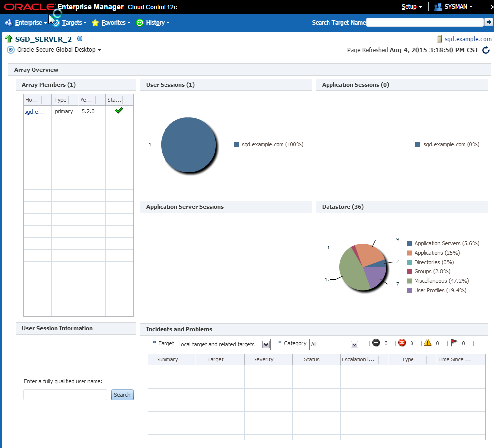Viewport: 494px width, 448px height.
Task: Click the critical incidents red X icon
Action: (402, 343)
